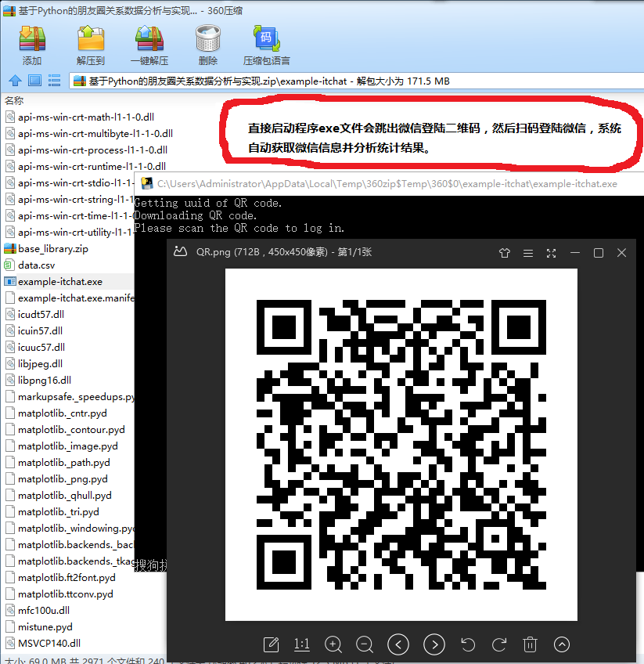644x664 pixels.
Task: Click the 名称 column header
Action: [14, 101]
